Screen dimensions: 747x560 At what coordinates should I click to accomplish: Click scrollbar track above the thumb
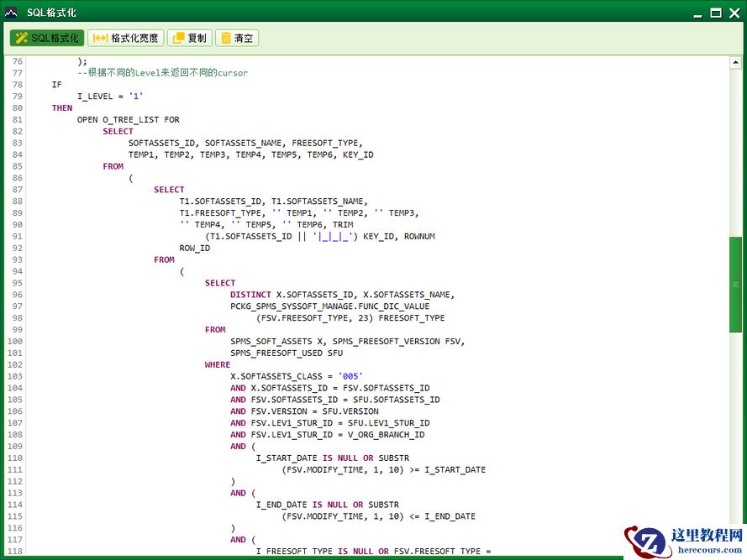point(735,151)
